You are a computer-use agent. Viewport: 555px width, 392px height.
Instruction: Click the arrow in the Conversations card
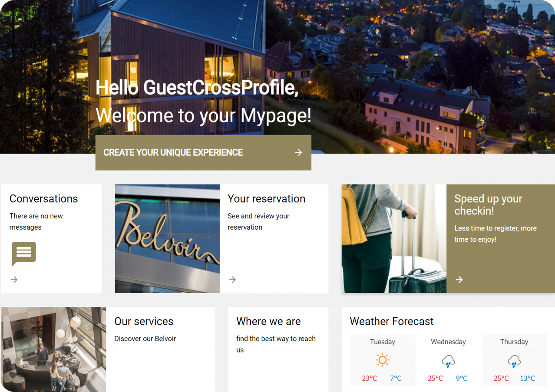point(14,280)
